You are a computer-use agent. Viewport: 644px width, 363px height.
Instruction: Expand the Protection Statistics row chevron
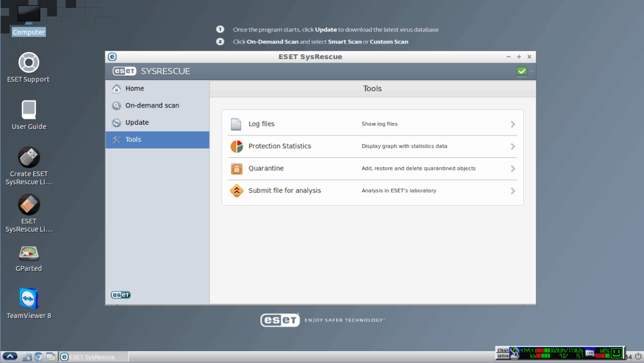click(513, 147)
